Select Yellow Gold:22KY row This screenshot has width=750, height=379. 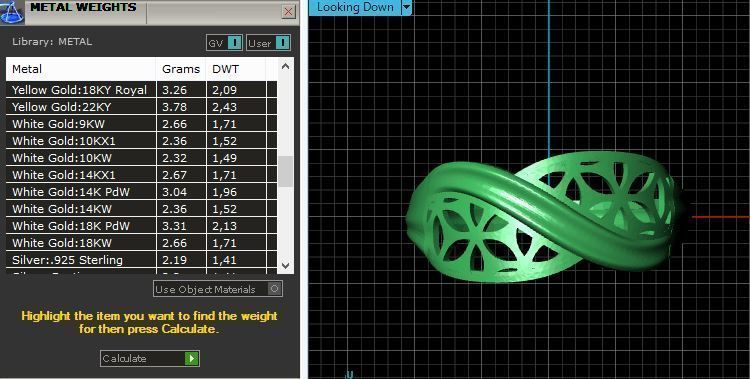click(142, 107)
